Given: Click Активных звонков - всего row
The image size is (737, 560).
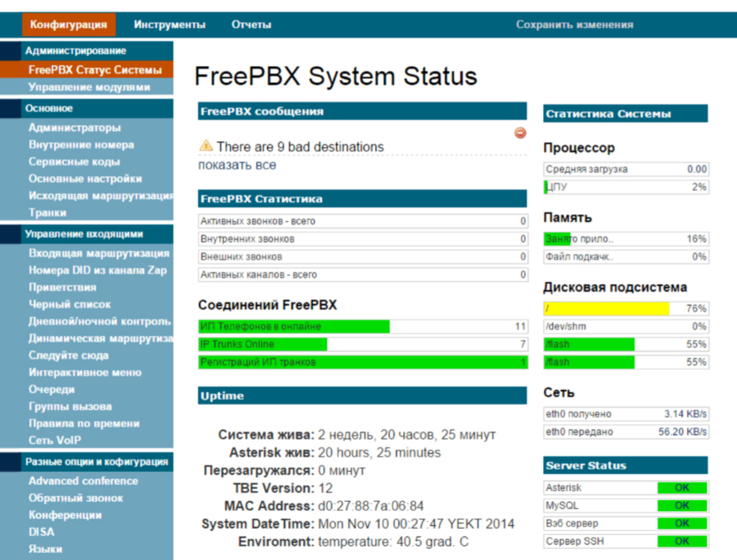Looking at the screenshot, I should 363,221.
